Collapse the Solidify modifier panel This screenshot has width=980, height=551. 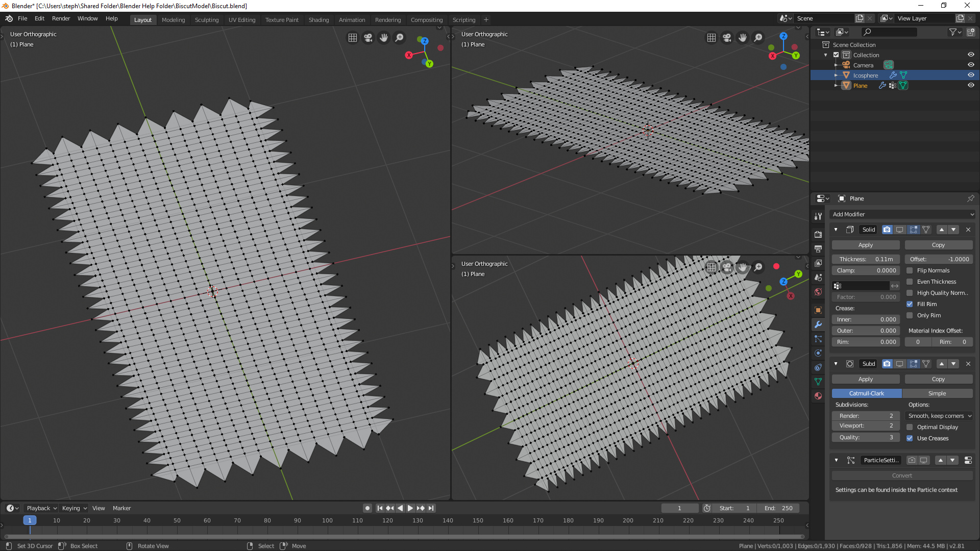836,230
